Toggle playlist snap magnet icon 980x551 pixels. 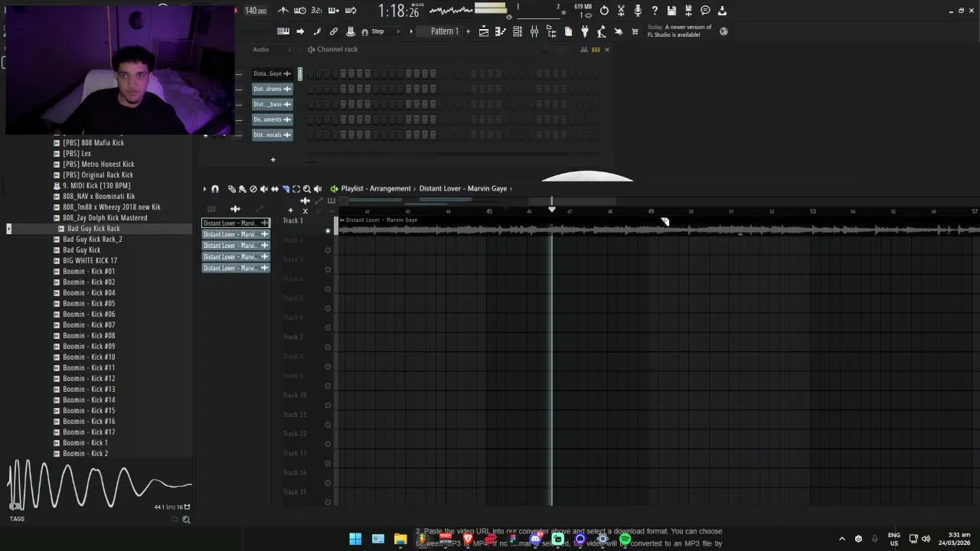(215, 189)
